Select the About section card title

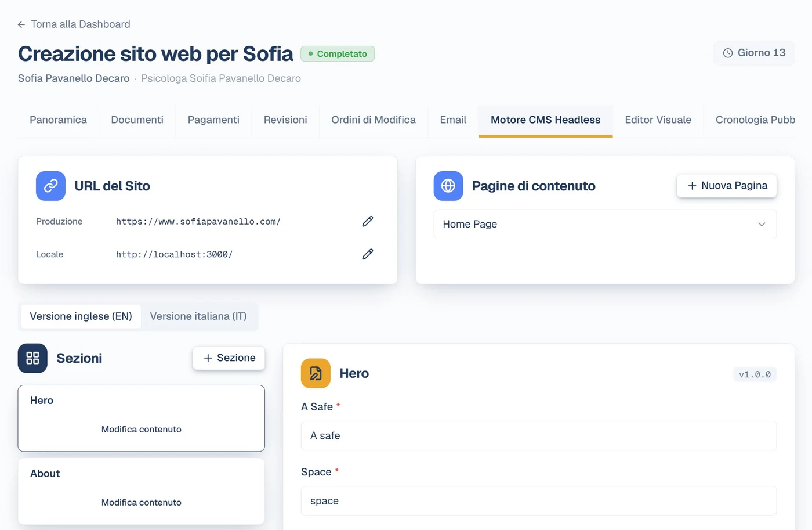pyautogui.click(x=45, y=474)
